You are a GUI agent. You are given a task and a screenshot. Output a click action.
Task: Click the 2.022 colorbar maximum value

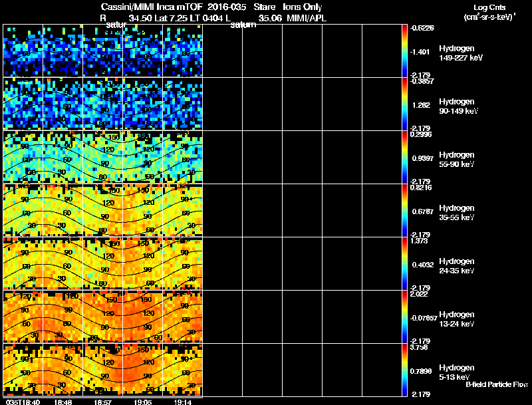(419, 294)
